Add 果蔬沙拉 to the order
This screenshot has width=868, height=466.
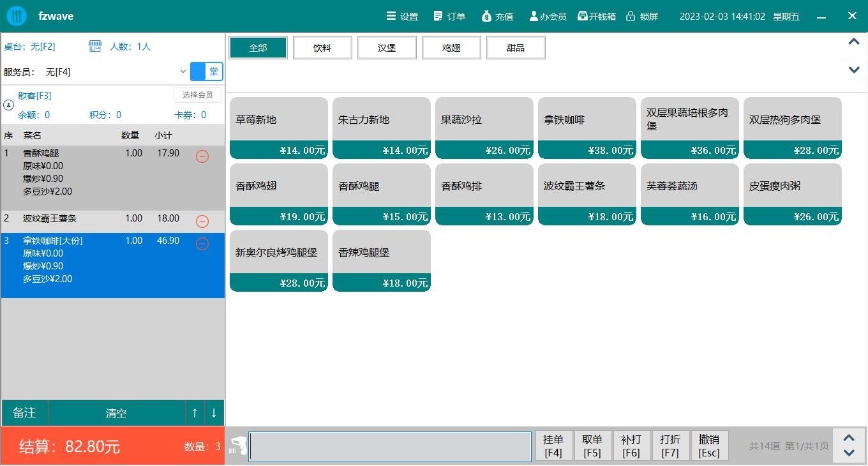click(x=484, y=128)
